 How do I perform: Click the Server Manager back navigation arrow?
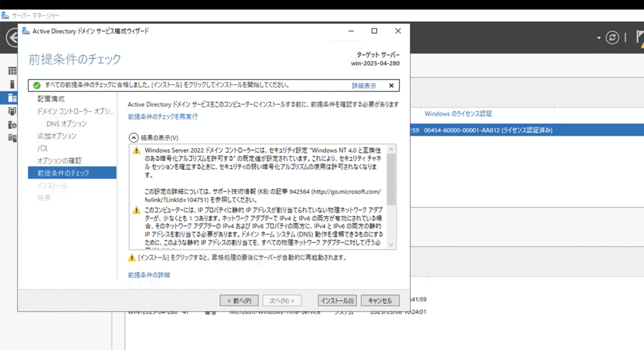pos(13,38)
